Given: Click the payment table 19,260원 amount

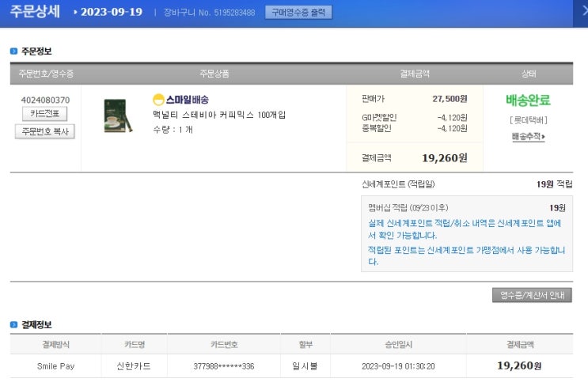Looking at the screenshot, I should click(519, 365).
